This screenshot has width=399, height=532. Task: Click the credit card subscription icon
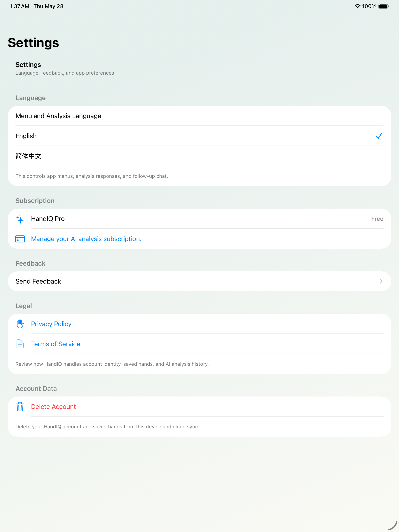(x=20, y=239)
